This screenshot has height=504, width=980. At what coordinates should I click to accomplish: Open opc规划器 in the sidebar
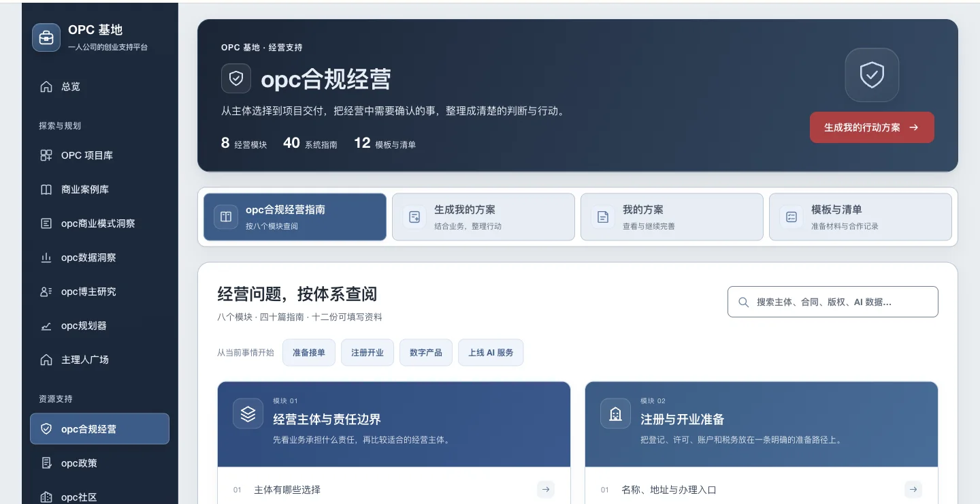[x=99, y=326]
